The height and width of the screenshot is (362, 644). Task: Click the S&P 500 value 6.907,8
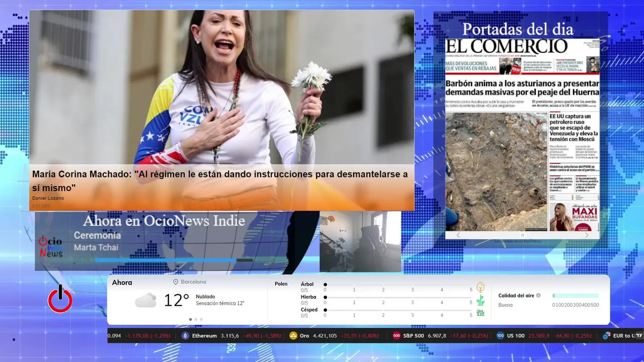[437, 336]
